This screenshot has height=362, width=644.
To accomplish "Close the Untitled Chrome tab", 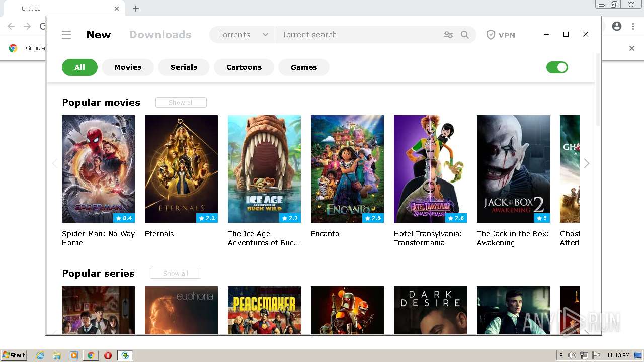I will (x=117, y=9).
